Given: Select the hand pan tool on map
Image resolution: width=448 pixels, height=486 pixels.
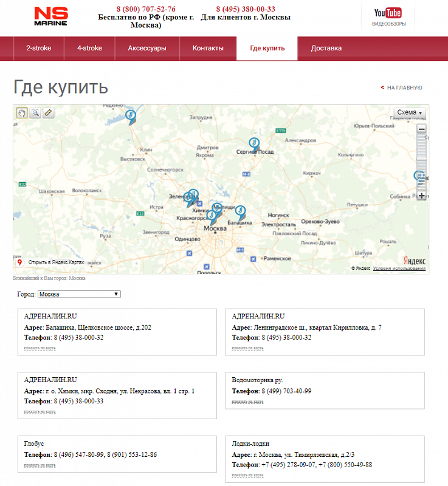Looking at the screenshot, I should click(22, 113).
